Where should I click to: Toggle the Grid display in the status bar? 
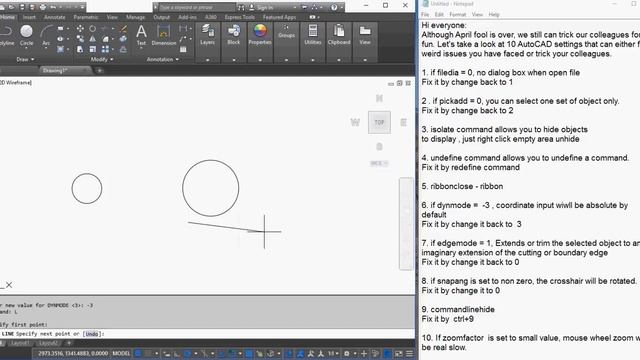pyautogui.click(x=138, y=353)
